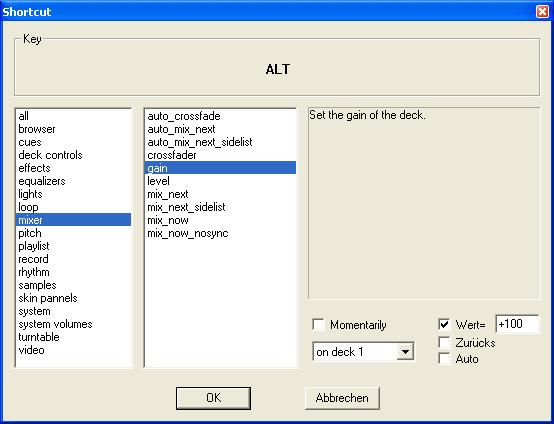Open the 'on deck 1' dropdown arrow
Image resolution: width=554 pixels, height=424 pixels.
click(x=405, y=352)
